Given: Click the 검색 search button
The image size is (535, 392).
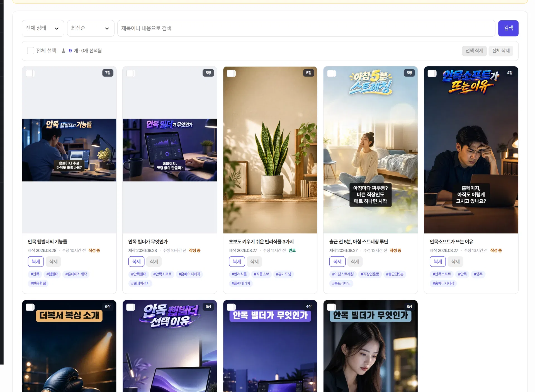Looking at the screenshot, I should (508, 28).
